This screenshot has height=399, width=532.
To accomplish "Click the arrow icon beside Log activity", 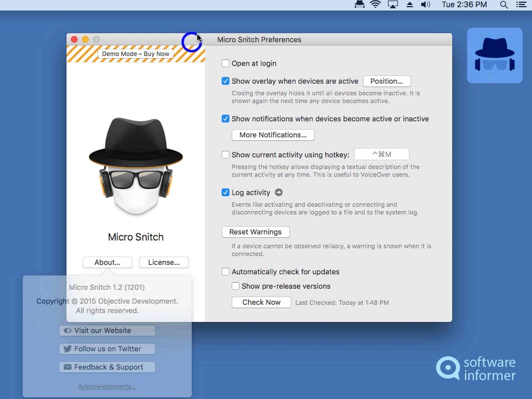I will (x=279, y=192).
